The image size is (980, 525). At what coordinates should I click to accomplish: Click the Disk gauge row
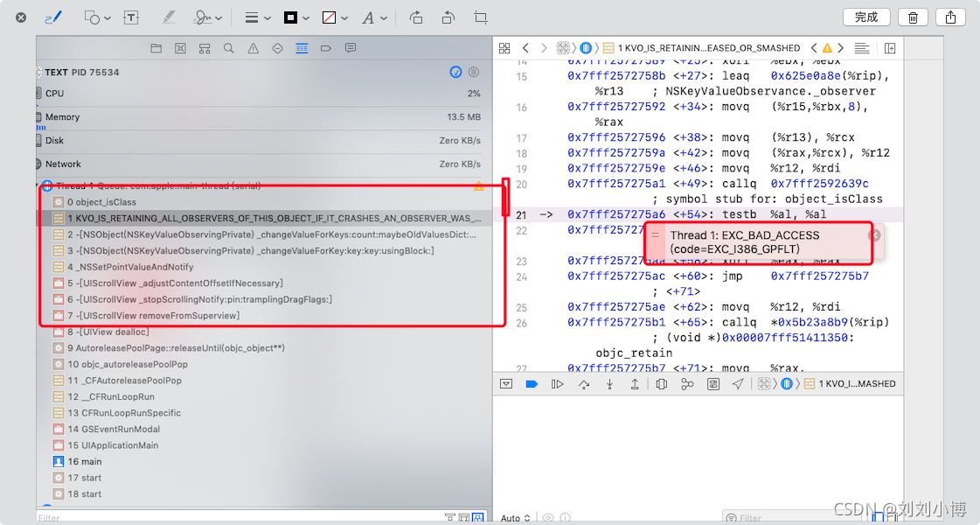click(260, 141)
